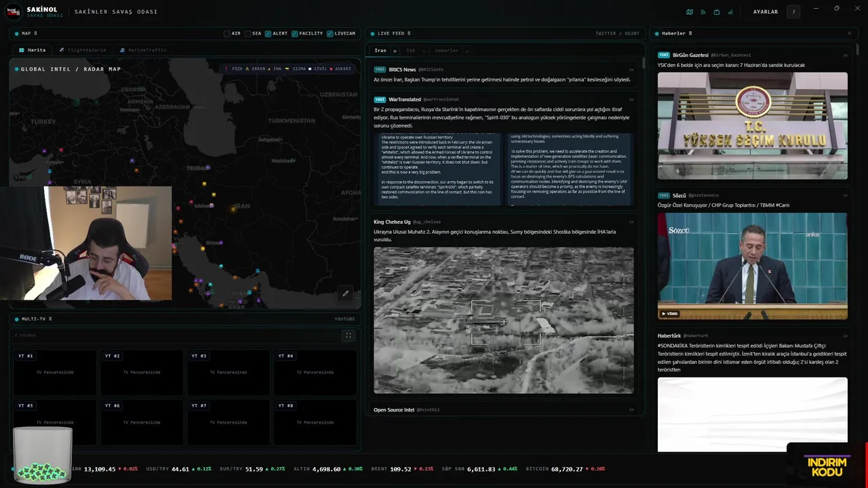
Task: Open the help question mark button
Action: (793, 12)
